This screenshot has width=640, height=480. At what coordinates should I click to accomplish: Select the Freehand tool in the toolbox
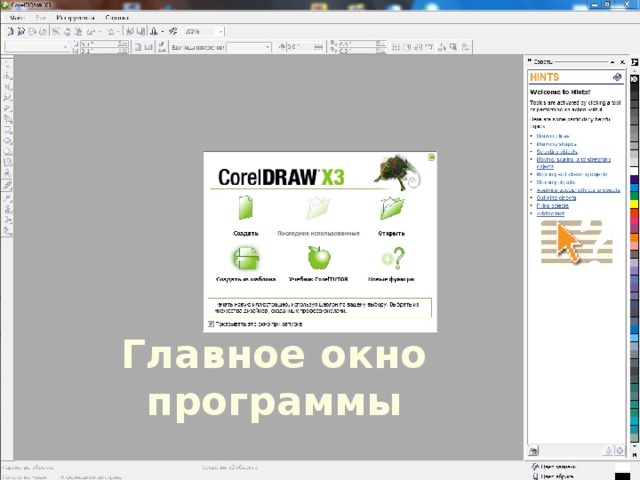7,108
